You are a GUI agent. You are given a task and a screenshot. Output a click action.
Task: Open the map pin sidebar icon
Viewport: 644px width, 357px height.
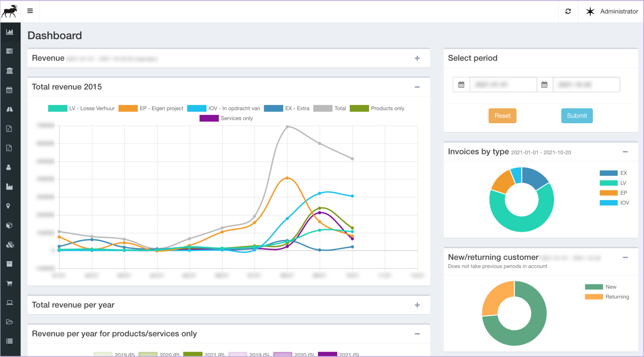coord(8,206)
